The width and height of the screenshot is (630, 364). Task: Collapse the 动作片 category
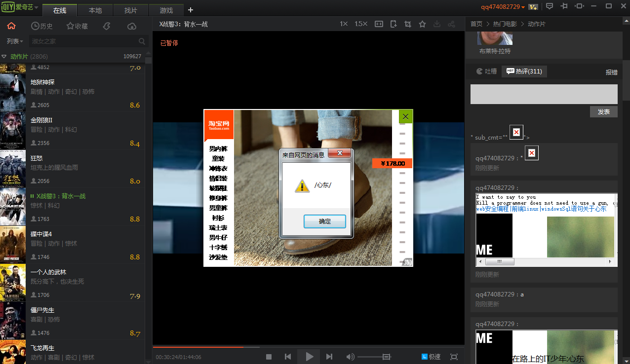pyautogui.click(x=4, y=56)
